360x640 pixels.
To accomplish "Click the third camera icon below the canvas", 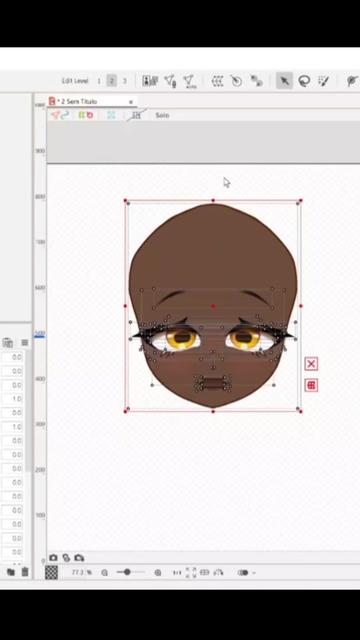I will tap(79, 558).
